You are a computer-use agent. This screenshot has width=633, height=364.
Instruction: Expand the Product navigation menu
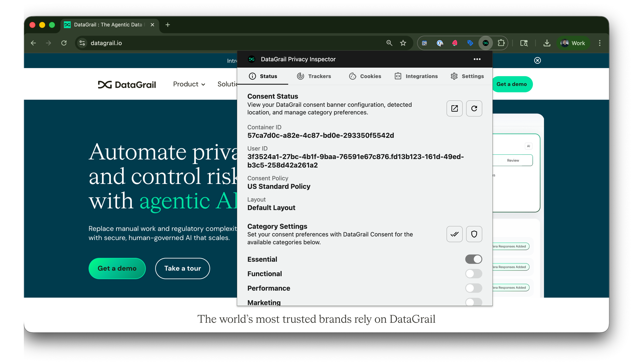click(x=189, y=84)
